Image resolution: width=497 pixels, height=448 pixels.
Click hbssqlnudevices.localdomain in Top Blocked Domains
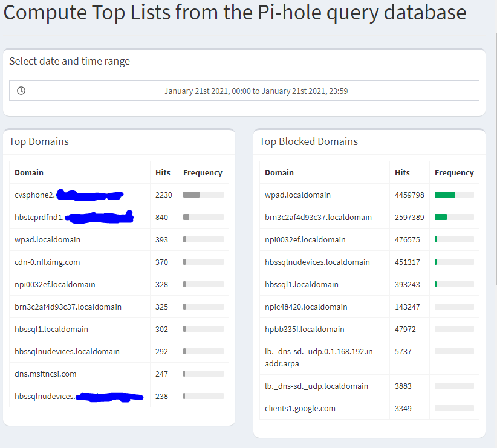coord(317,262)
